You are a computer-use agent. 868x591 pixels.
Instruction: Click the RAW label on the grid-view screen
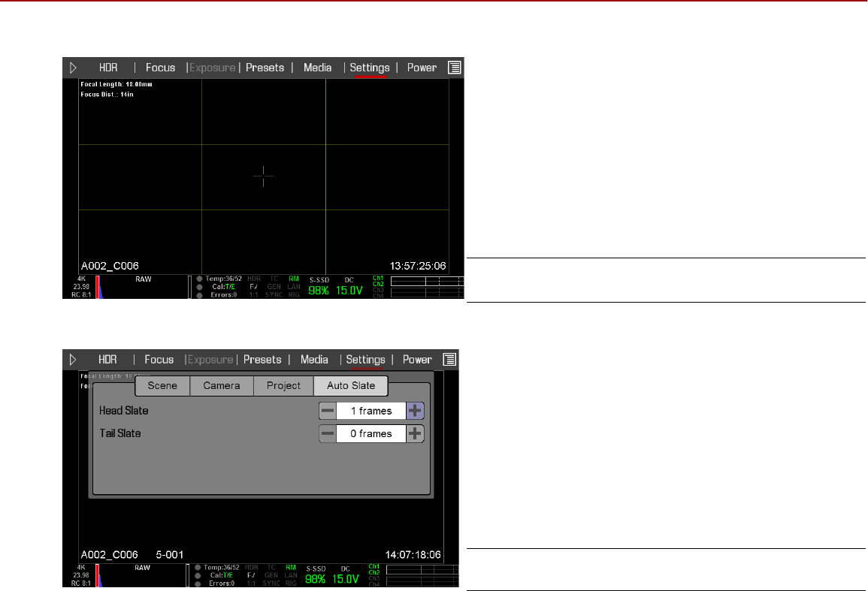pos(144,279)
